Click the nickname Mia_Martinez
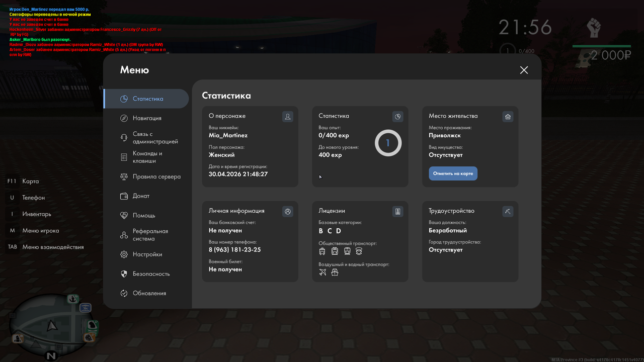Screen dimensions: 644x362 pos(228,135)
